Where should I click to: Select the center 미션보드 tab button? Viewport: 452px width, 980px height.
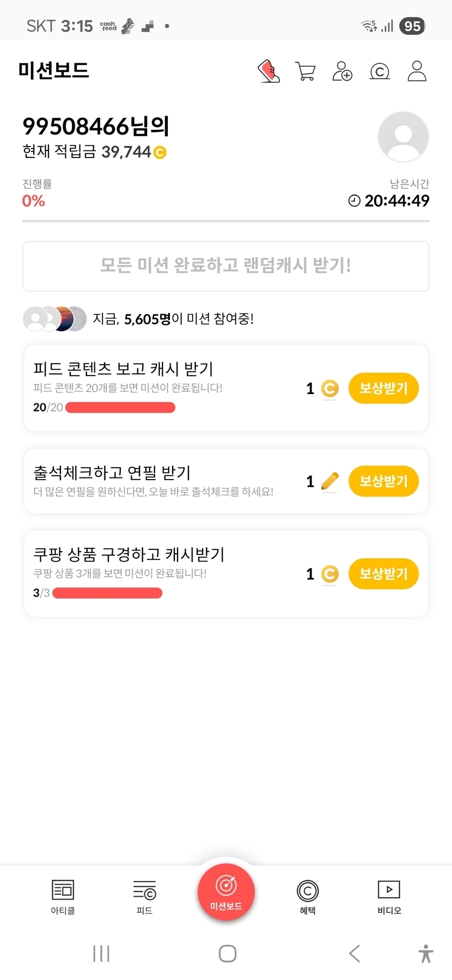click(x=226, y=892)
